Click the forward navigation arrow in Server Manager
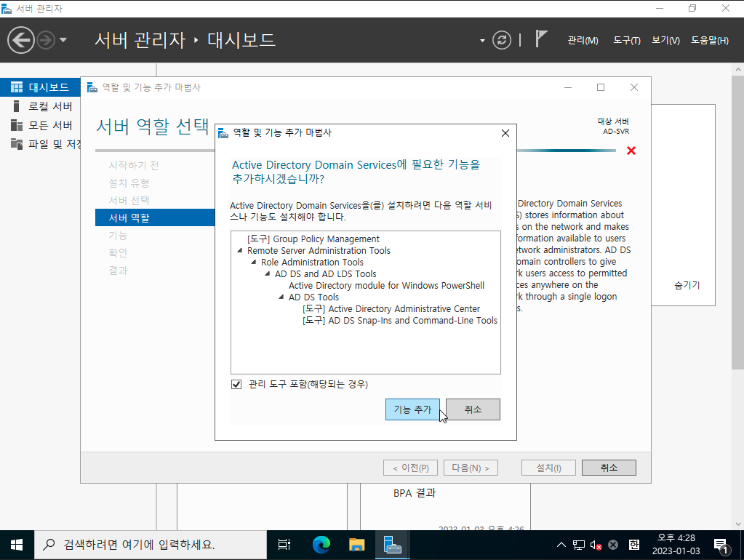This screenshot has height=560, width=744. (x=46, y=40)
